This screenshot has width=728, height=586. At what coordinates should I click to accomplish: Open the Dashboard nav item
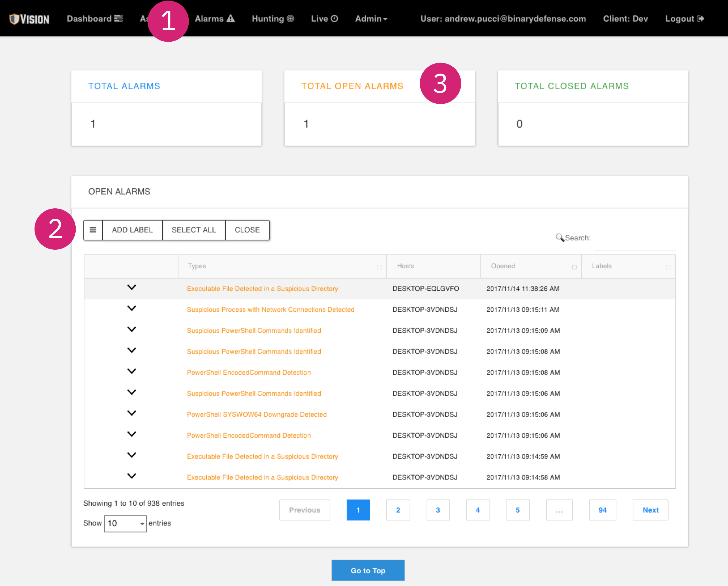click(x=95, y=19)
